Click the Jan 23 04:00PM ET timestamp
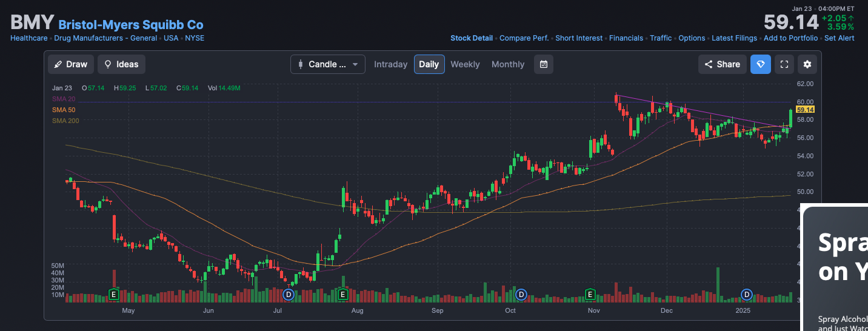Screen dimensions: 868x331 (x=823, y=8)
